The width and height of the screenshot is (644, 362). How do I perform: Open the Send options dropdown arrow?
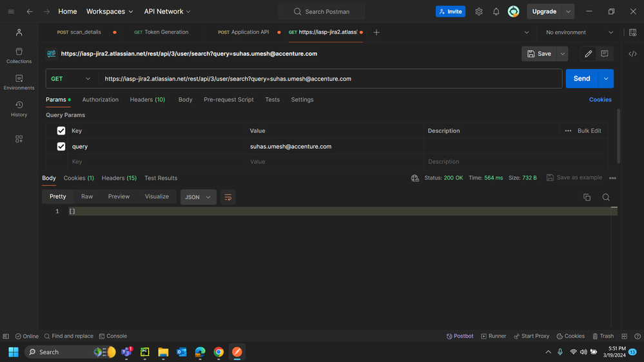606,79
